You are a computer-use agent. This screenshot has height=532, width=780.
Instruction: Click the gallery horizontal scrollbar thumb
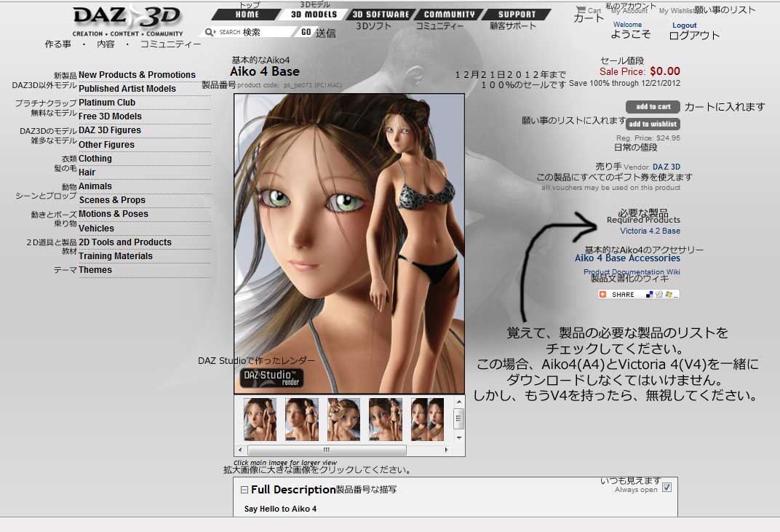coord(327,450)
